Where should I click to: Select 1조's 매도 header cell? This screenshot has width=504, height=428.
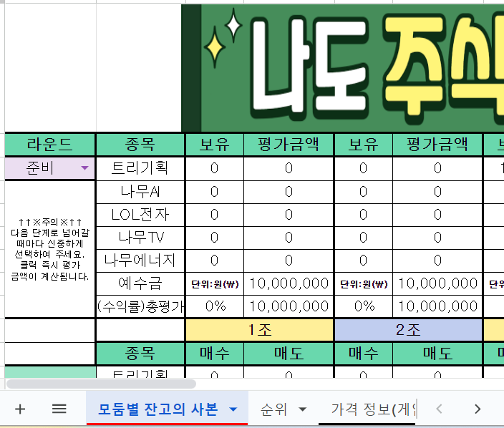click(x=289, y=354)
